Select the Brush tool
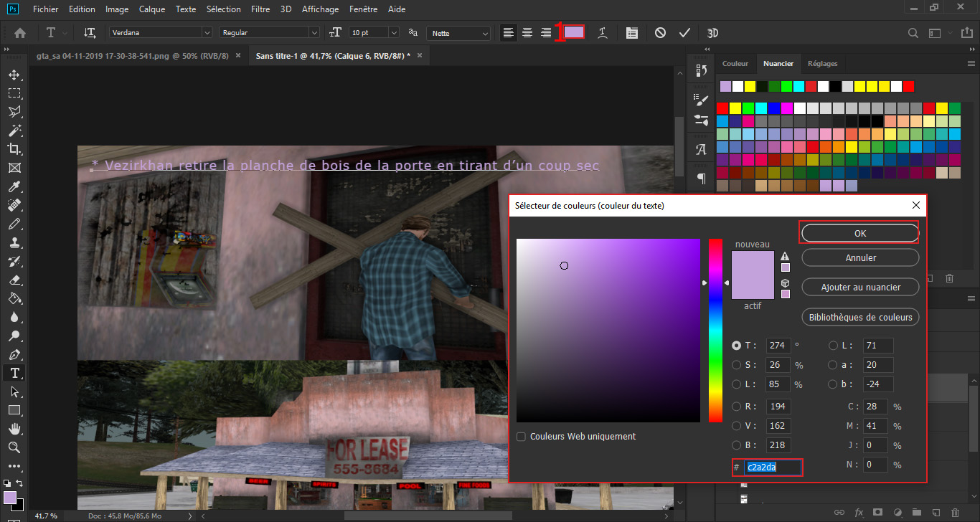 tap(14, 224)
